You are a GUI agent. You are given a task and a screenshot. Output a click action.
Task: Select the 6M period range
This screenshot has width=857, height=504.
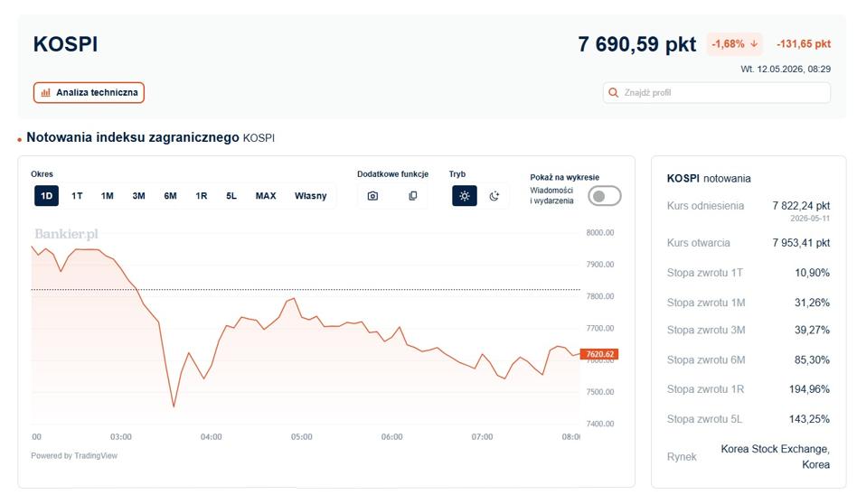[x=171, y=196]
